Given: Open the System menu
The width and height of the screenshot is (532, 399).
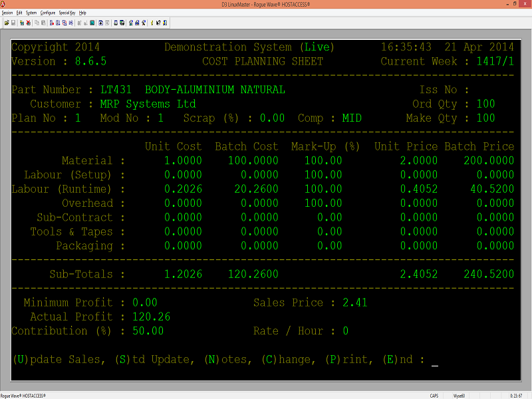Looking at the screenshot, I should (31, 13).
